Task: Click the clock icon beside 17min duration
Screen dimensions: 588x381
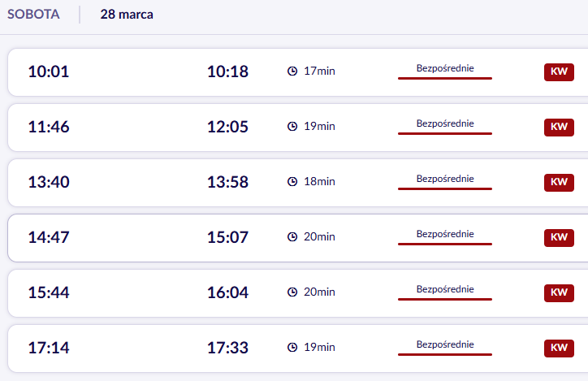Action: pos(292,71)
